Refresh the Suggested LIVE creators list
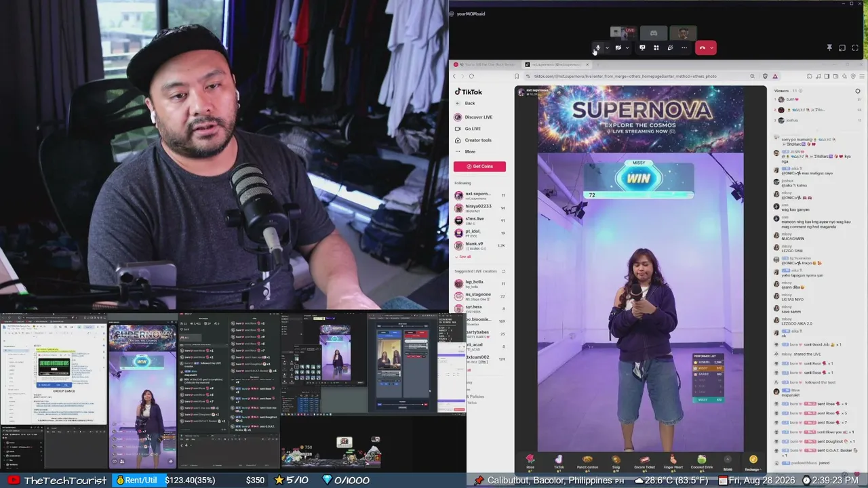Screen dimensions: 868x488 click(x=503, y=271)
